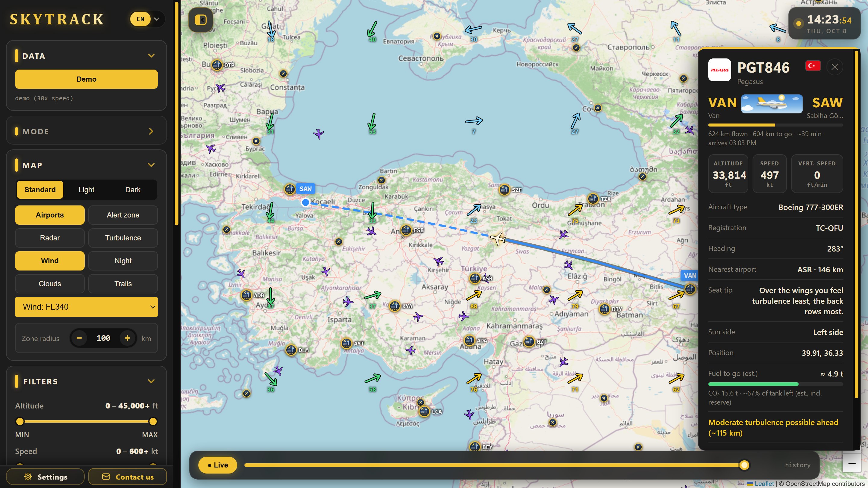Click the SAW airport marker icon
Screen dimensions: 868x488
click(290, 189)
